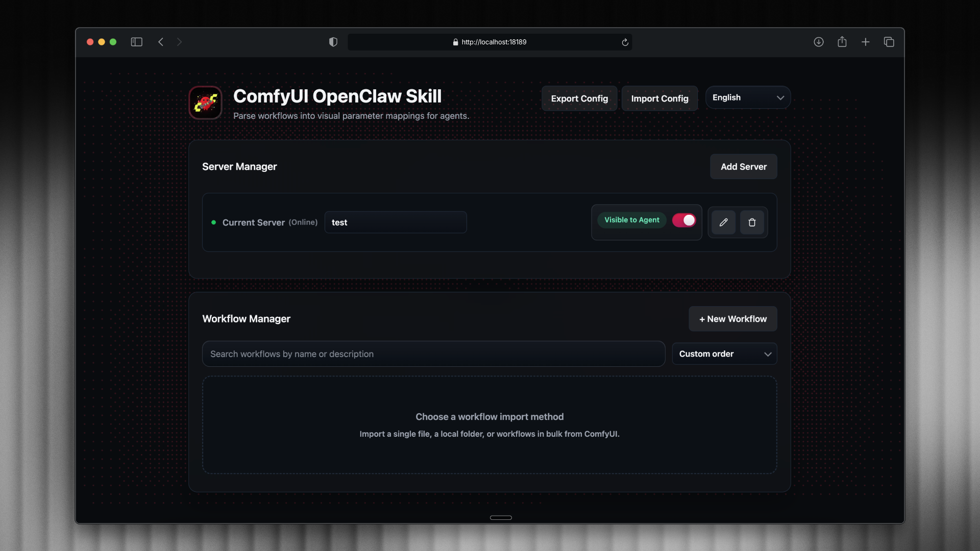The image size is (980, 551).
Task: Toggle the browser sidebar icon
Action: coord(136,42)
